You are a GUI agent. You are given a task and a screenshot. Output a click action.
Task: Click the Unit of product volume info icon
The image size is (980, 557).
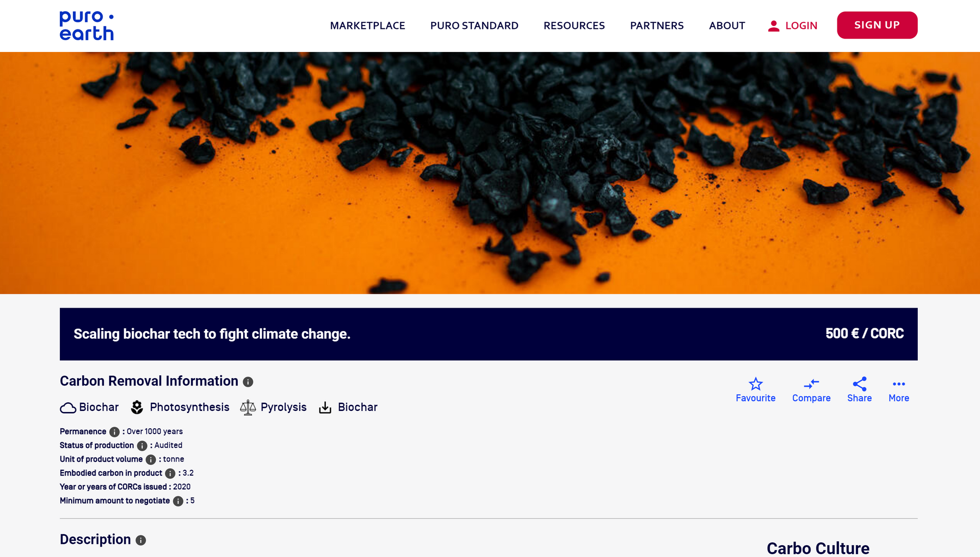[x=151, y=460]
